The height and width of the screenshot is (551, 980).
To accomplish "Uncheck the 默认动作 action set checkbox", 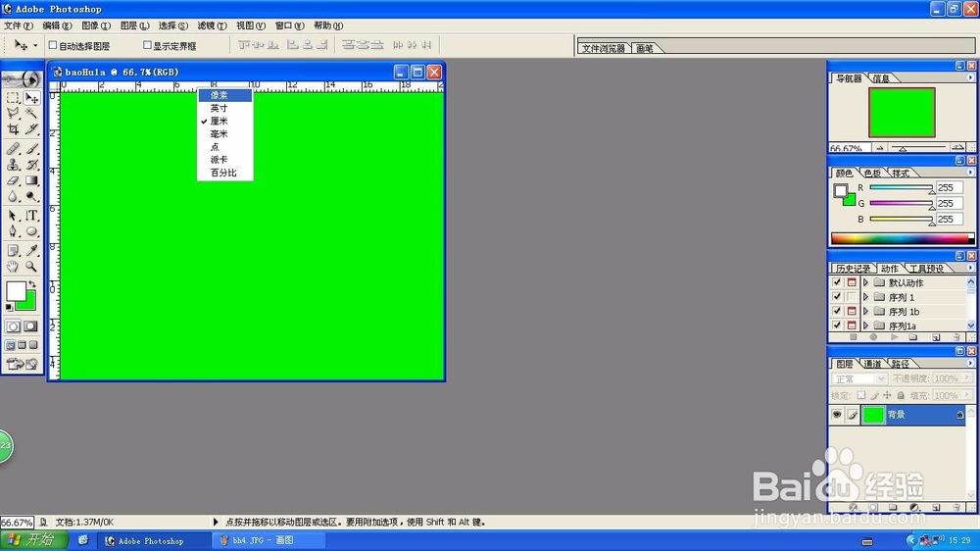I will pos(837,282).
